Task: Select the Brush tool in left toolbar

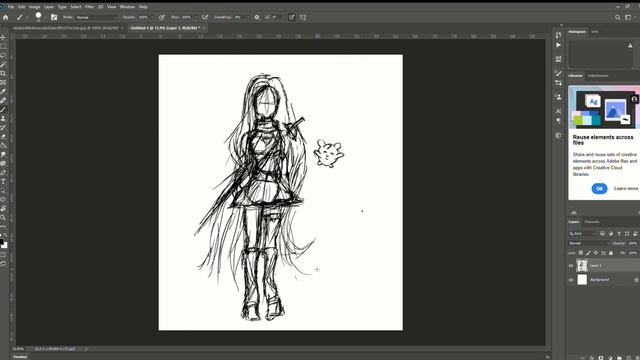Action: tap(3, 109)
